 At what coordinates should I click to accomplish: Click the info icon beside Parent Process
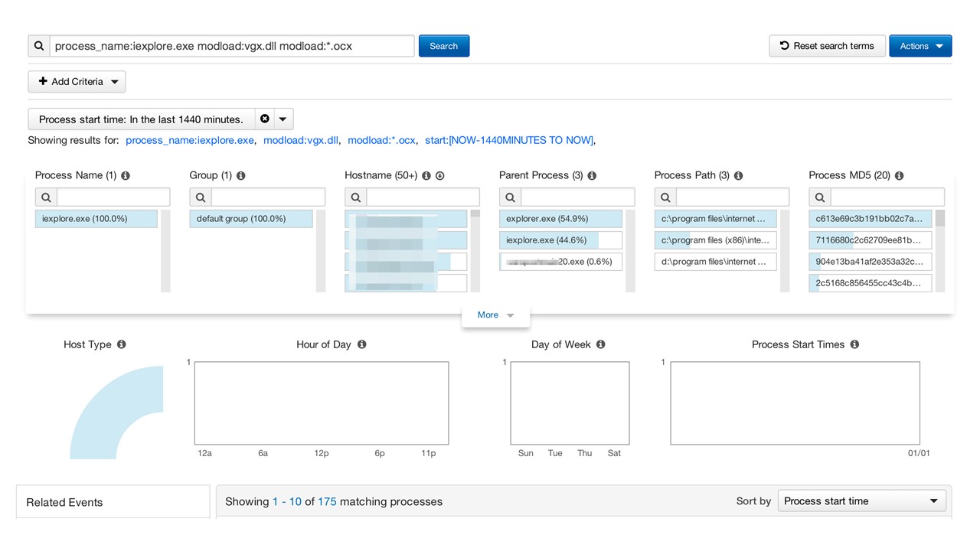click(592, 175)
